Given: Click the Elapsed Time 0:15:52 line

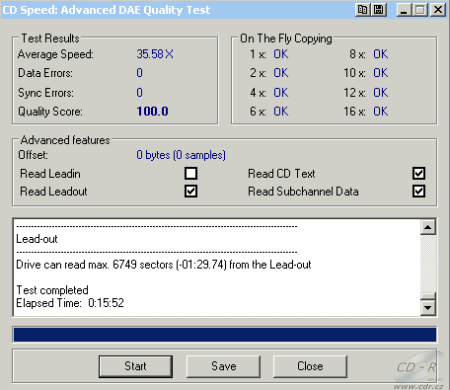Looking at the screenshot, I should coord(70,303).
